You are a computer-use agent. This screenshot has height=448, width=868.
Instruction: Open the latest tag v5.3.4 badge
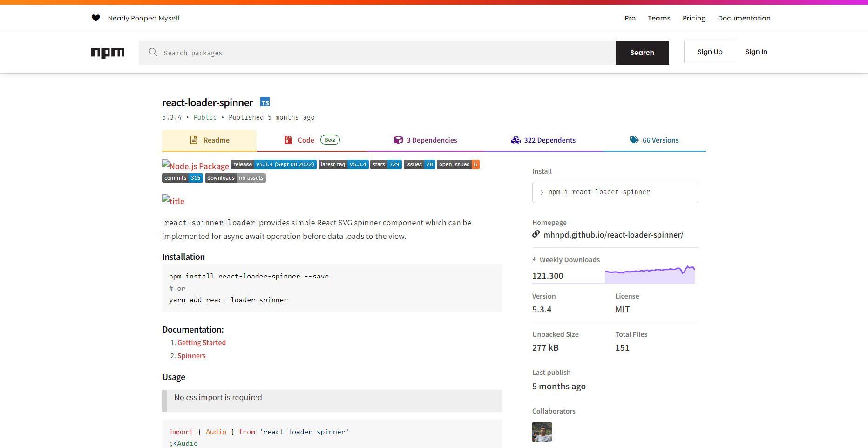coord(344,164)
